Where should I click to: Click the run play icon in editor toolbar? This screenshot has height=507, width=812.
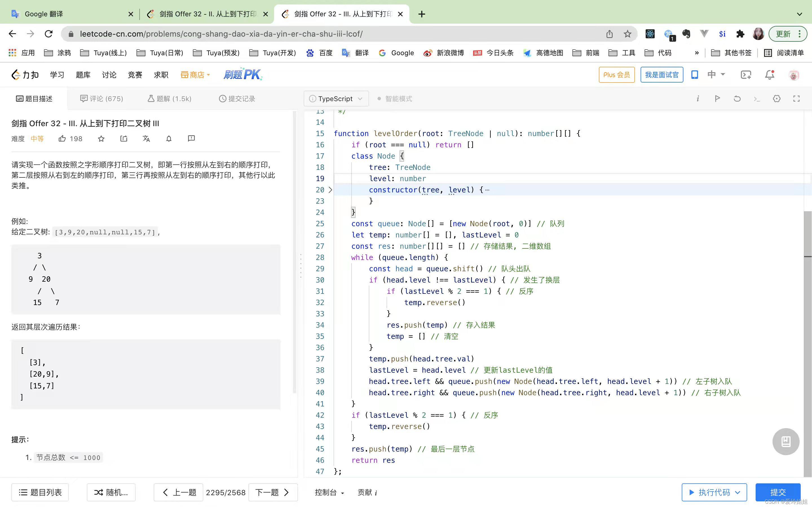coord(717,99)
